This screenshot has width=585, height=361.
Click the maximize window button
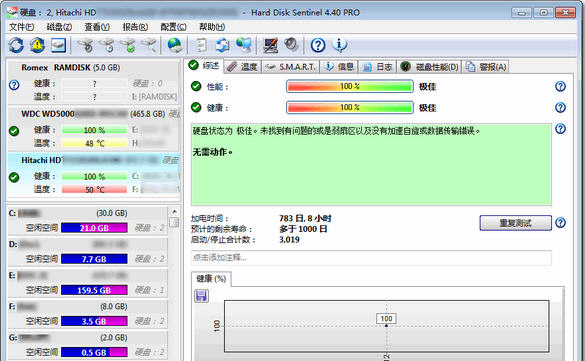pos(543,13)
